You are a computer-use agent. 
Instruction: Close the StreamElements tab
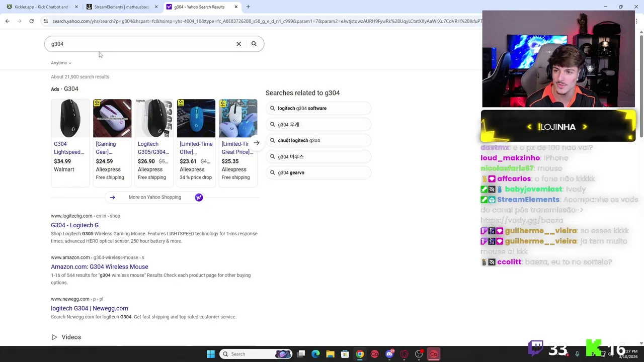(x=156, y=7)
